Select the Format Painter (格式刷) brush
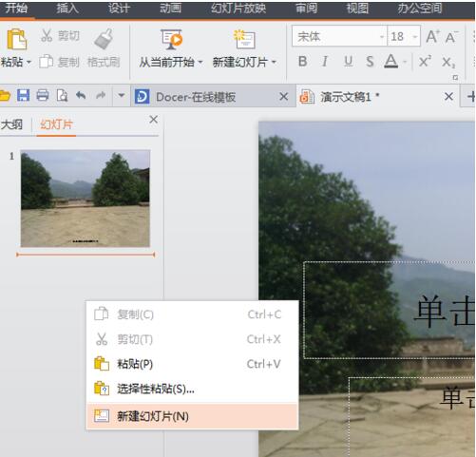Image resolution: width=476 pixels, height=457 pixels. pos(104,48)
